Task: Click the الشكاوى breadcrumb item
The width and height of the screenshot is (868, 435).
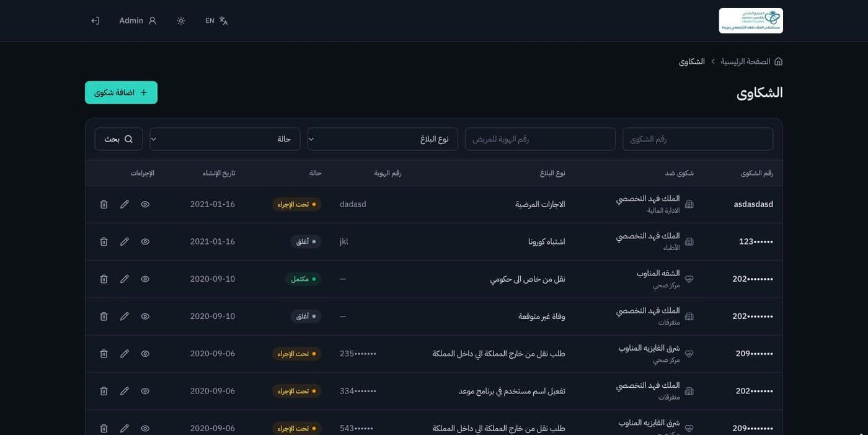Action: pos(692,61)
